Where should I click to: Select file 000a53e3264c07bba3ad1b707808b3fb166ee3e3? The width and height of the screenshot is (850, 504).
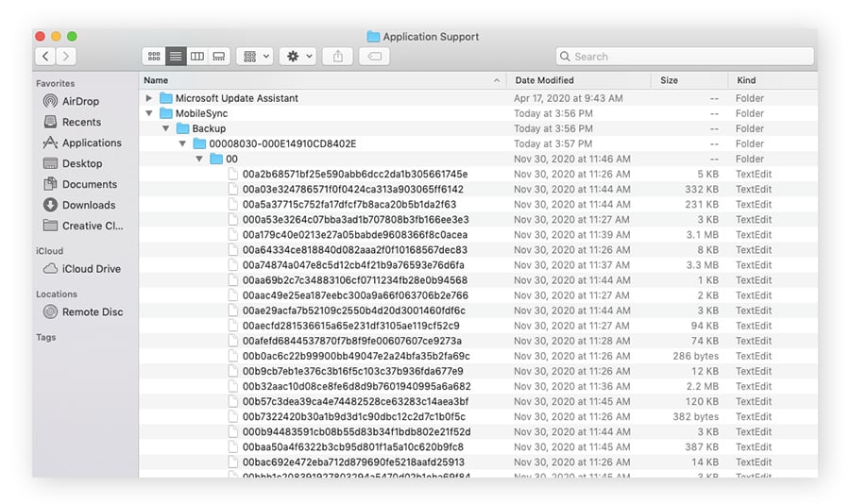click(356, 220)
